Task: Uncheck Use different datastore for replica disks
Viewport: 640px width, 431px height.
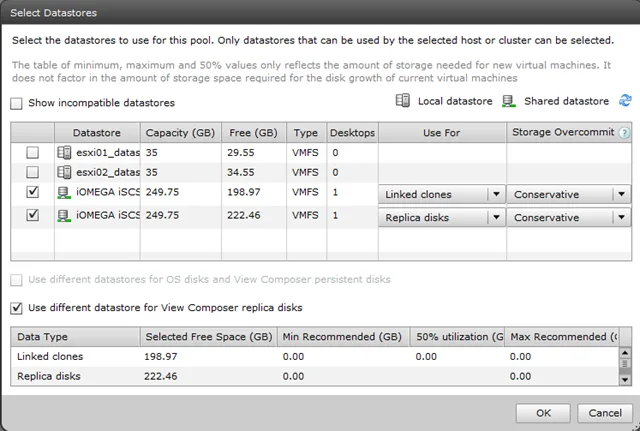Action: pos(16,308)
